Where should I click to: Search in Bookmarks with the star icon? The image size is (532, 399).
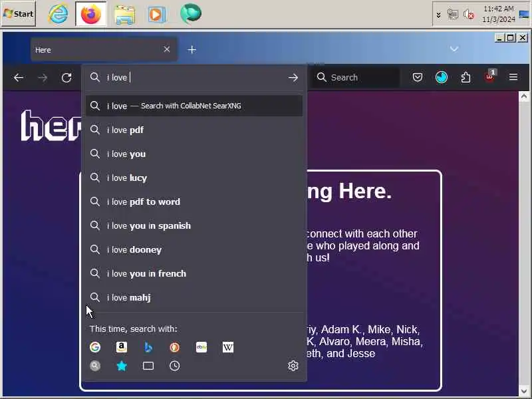(122, 366)
